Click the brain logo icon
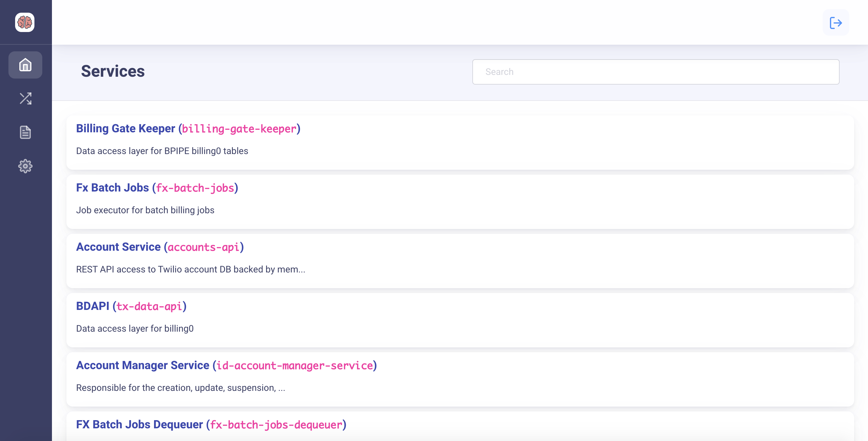Image resolution: width=868 pixels, height=441 pixels. [24, 23]
